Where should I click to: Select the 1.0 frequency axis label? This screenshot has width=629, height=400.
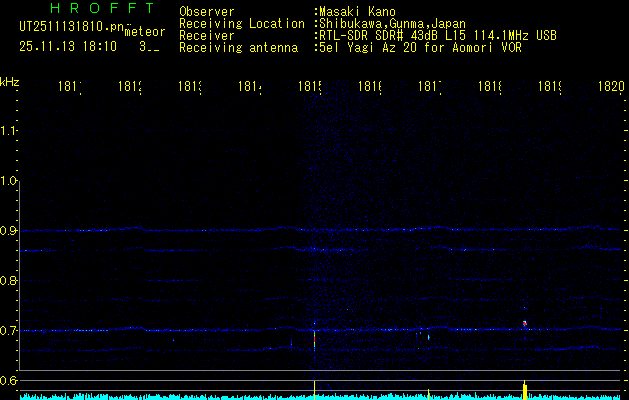tap(9, 181)
